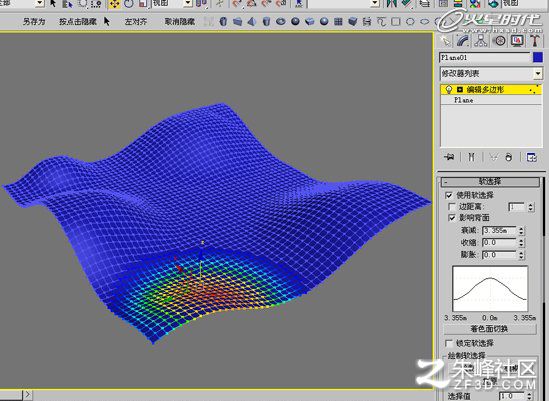Click Configure Modifier Sets icon
The height and width of the screenshot is (401, 549).
point(531,157)
